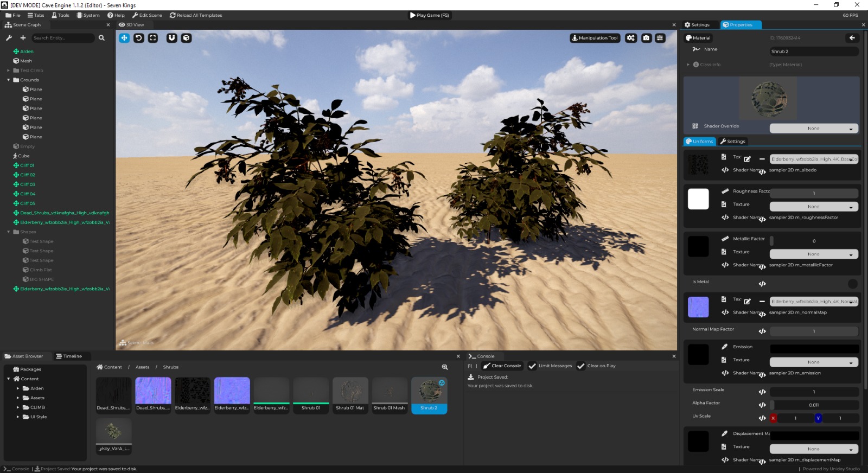Screen dimensions: 868x473
Task: Toggle the Is Metal switch
Action: point(852,284)
